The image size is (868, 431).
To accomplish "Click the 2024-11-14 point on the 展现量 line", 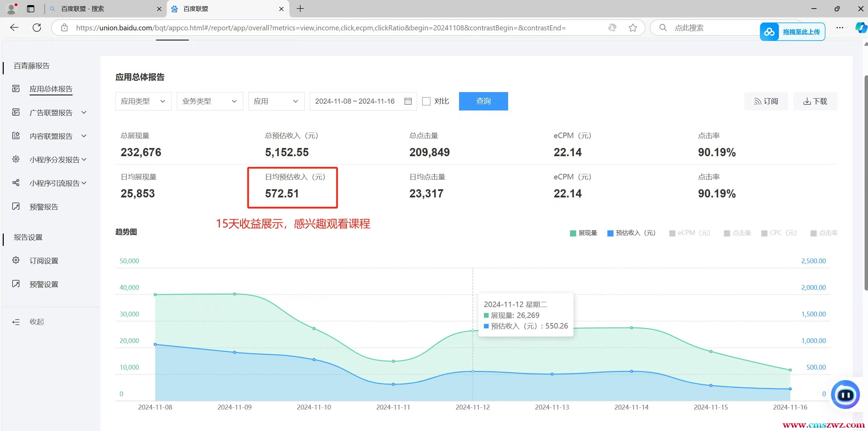I will 631,328.
